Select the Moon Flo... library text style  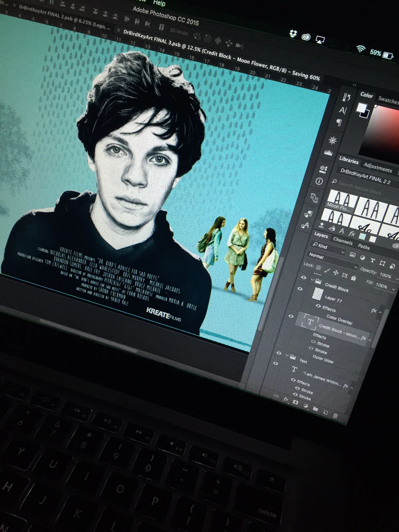tap(341, 202)
